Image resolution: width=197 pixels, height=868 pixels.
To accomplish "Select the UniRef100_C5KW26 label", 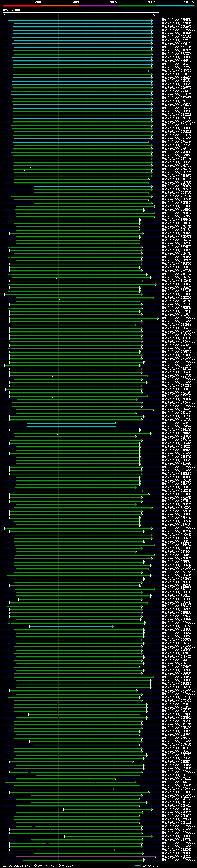I will [177, 433].
